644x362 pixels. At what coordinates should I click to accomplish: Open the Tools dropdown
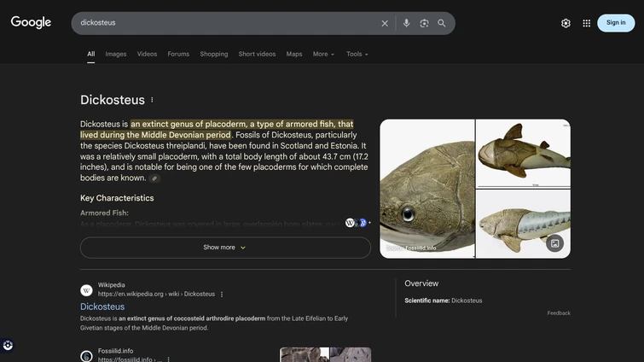pyautogui.click(x=357, y=54)
